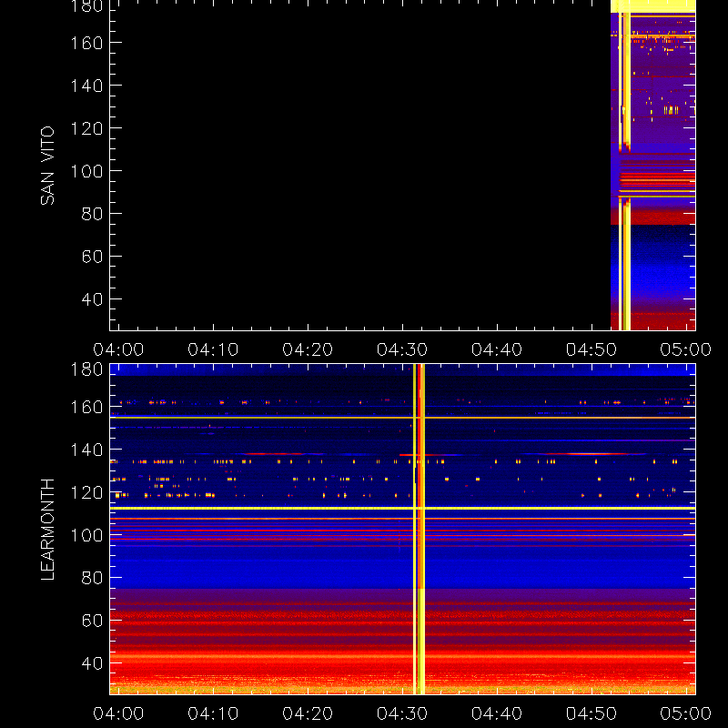Choose 04:20 time label under Learmonth plot
The height and width of the screenshot is (728, 728).
pyautogui.click(x=308, y=713)
